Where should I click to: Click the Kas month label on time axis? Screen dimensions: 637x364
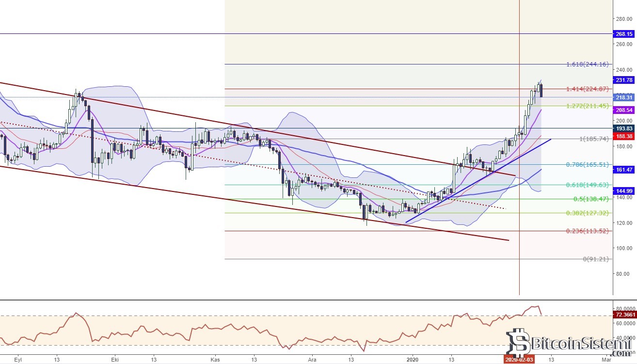tap(216, 360)
